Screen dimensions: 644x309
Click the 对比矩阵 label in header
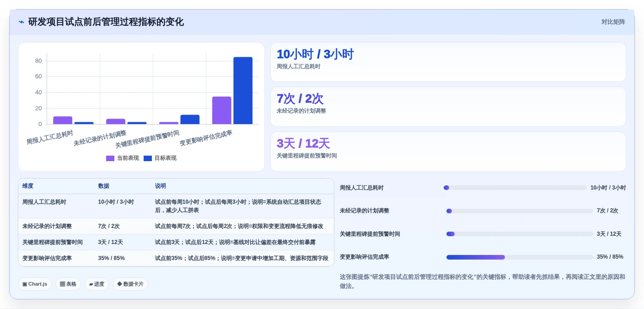[613, 22]
